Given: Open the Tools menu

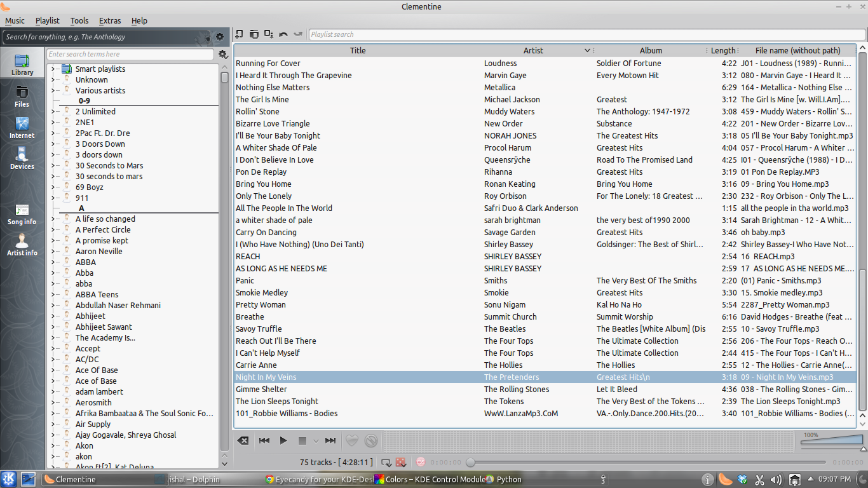Looking at the screenshot, I should [79, 21].
